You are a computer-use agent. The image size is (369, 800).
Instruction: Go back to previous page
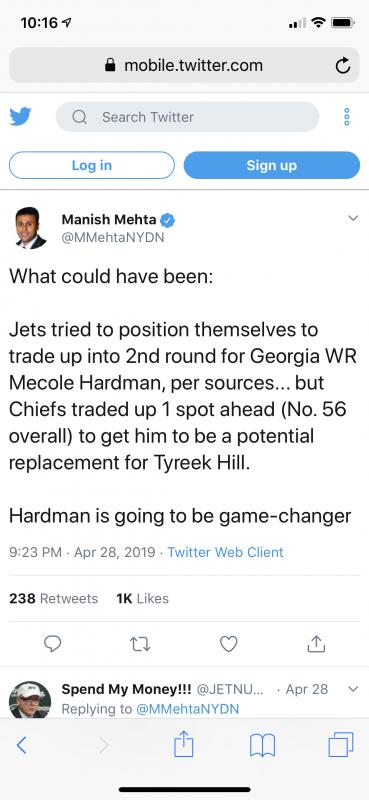(21, 745)
